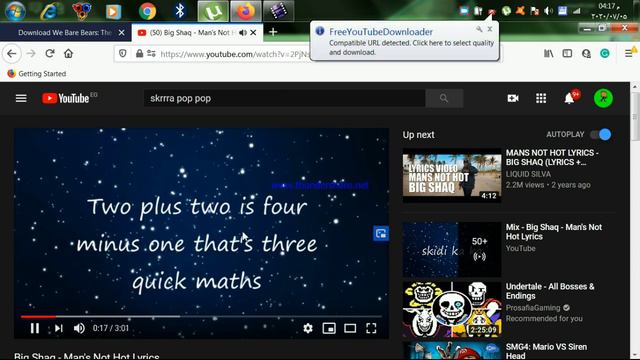Reload the current page
This screenshot has width=640, height=360.
[x=50, y=53]
